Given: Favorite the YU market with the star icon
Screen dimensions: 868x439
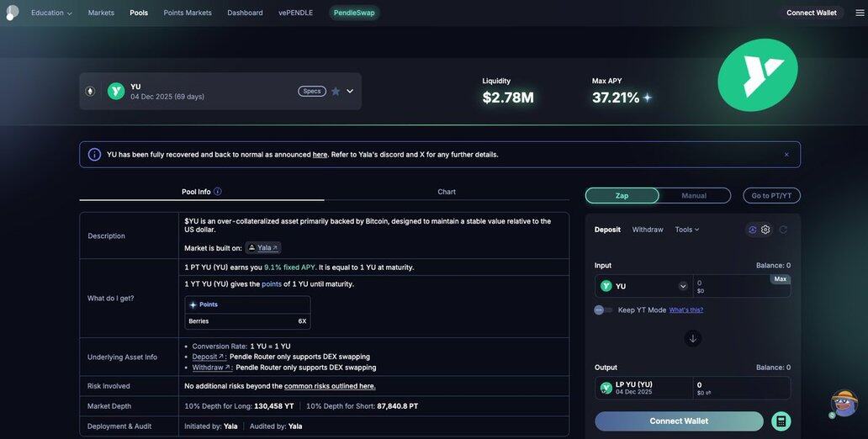Looking at the screenshot, I should (336, 92).
